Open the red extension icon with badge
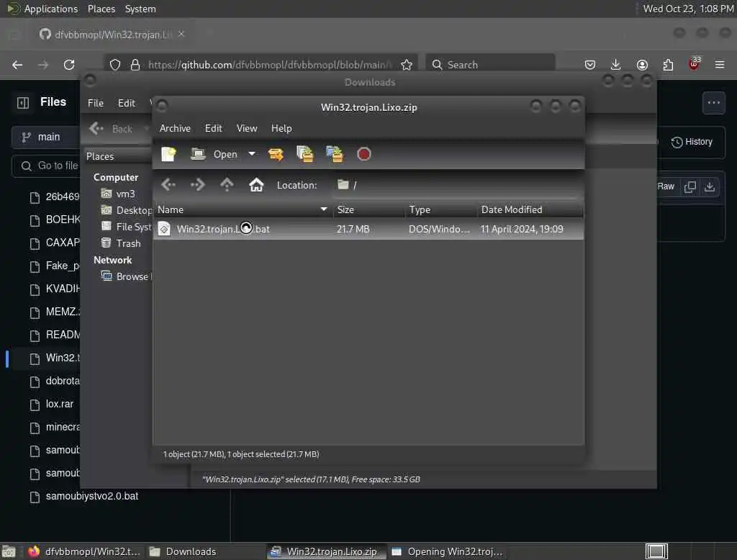Screen dimensions: 737x560 (x=695, y=64)
